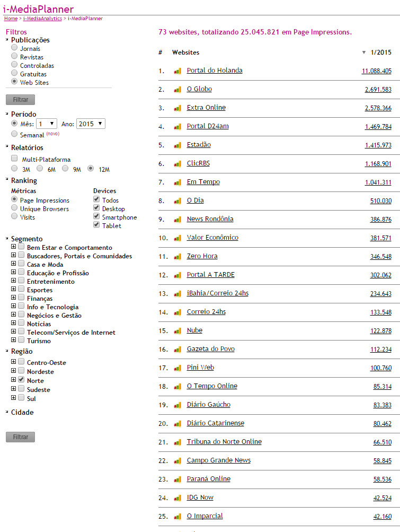The image size is (400, 532).
Task: Open the chart icon next to Gazeta do Povo
Action: click(x=177, y=349)
